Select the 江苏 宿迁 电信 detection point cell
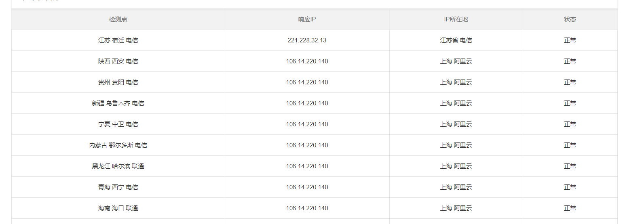The image size is (644, 224). [118, 40]
